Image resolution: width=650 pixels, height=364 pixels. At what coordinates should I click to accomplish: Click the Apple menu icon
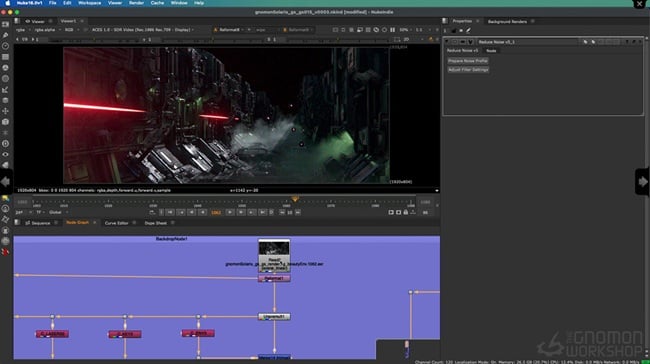[7, 3]
